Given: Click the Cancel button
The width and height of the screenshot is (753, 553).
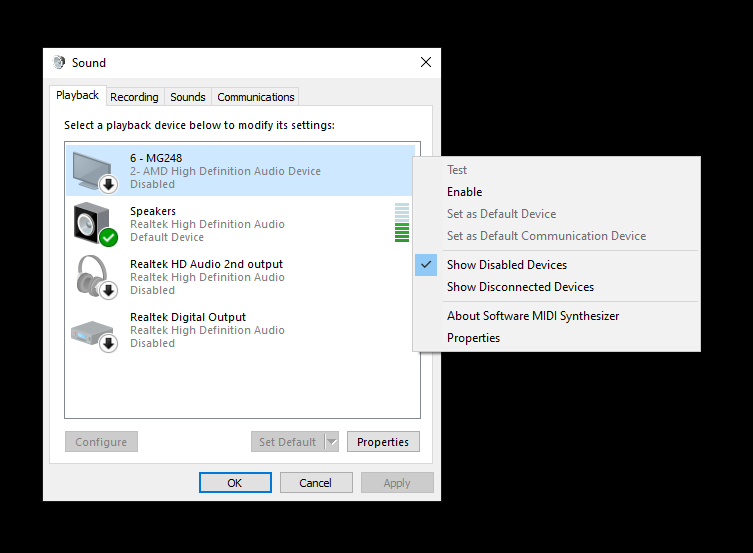Looking at the screenshot, I should click(316, 482).
